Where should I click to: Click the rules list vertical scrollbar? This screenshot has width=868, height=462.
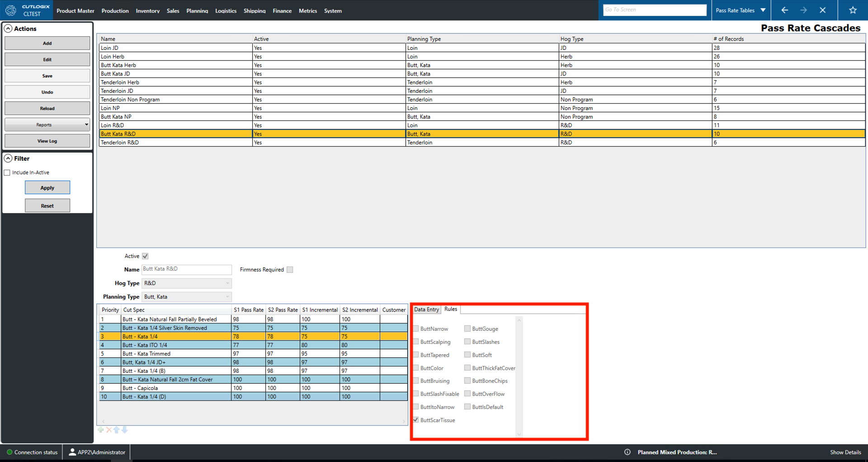coord(519,376)
